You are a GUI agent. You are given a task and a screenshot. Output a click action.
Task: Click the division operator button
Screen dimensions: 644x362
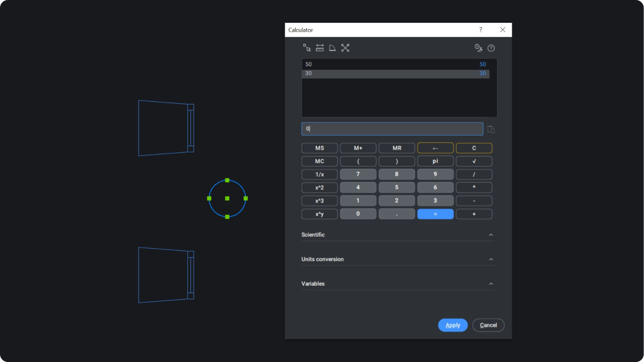pyautogui.click(x=474, y=175)
